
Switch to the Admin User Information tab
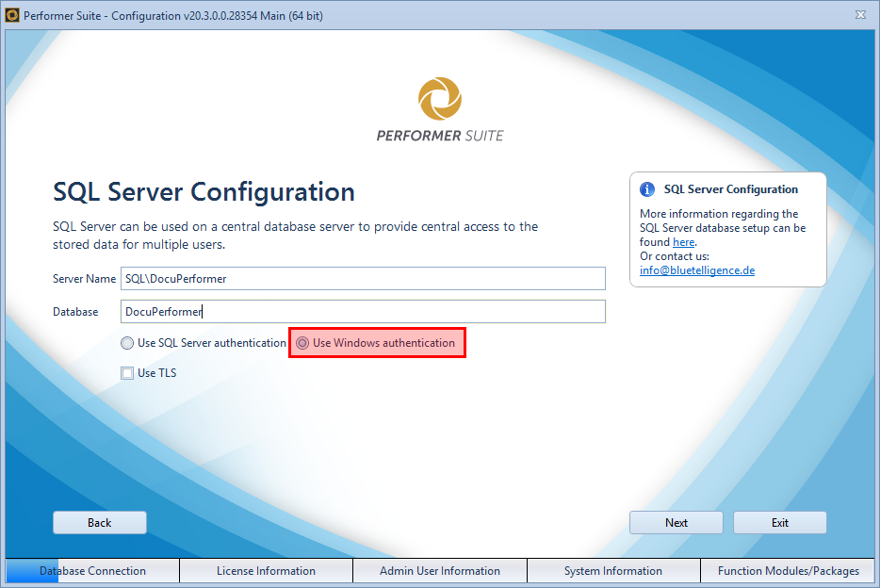(x=439, y=570)
